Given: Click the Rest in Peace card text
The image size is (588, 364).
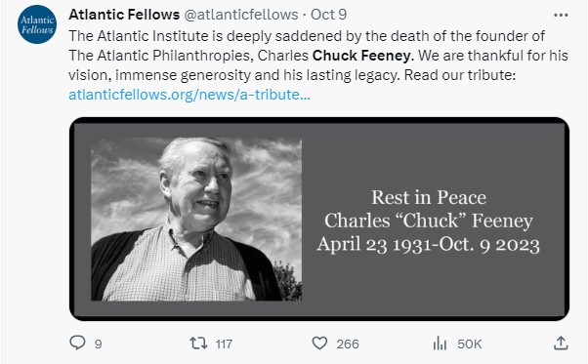Looking at the screenshot, I should (429, 197).
